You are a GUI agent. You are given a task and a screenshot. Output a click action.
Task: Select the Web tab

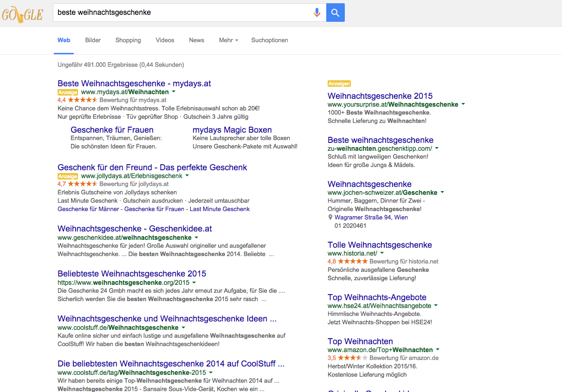(64, 40)
